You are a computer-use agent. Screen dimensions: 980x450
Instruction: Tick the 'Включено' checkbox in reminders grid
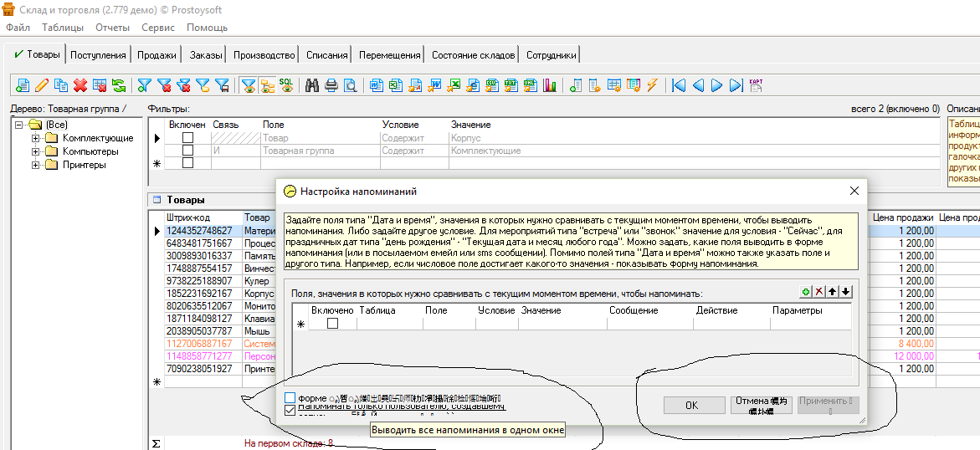point(332,324)
